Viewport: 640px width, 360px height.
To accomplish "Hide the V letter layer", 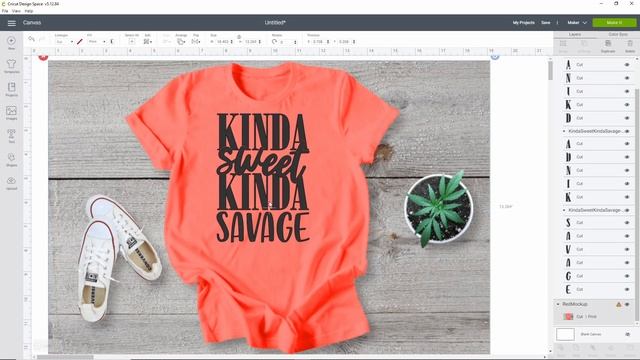I will tap(627, 249).
